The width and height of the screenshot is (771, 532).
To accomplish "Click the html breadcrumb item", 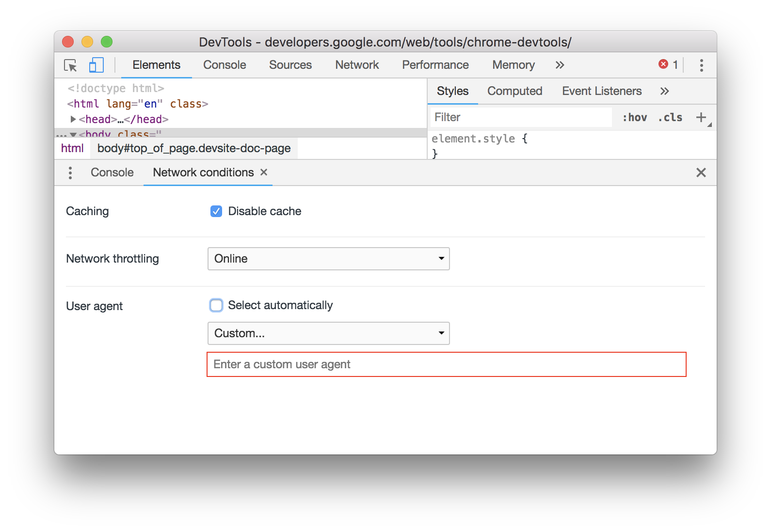I will (x=72, y=148).
